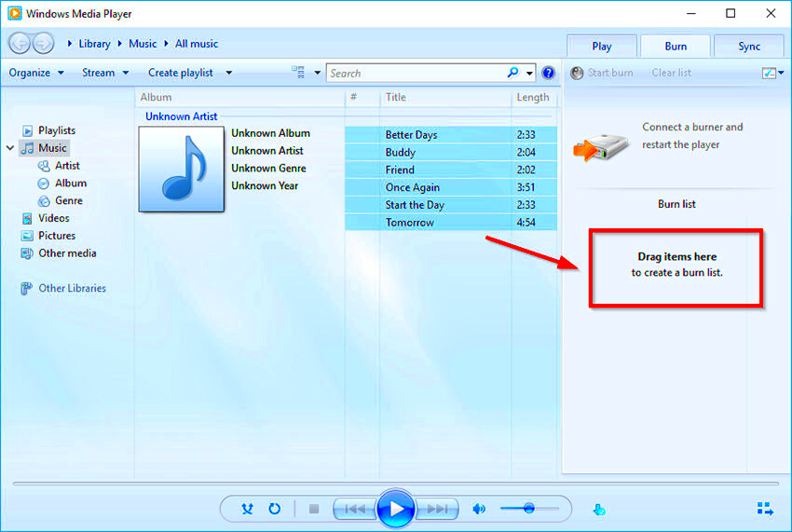The height and width of the screenshot is (532, 792).
Task: Open the Burn options checklist icon
Action: pos(769,73)
